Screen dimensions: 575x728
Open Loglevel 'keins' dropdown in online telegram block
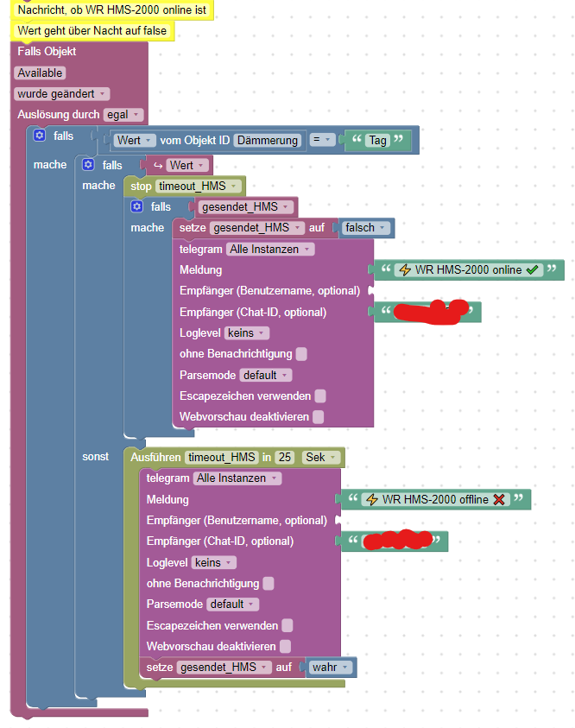(246, 332)
